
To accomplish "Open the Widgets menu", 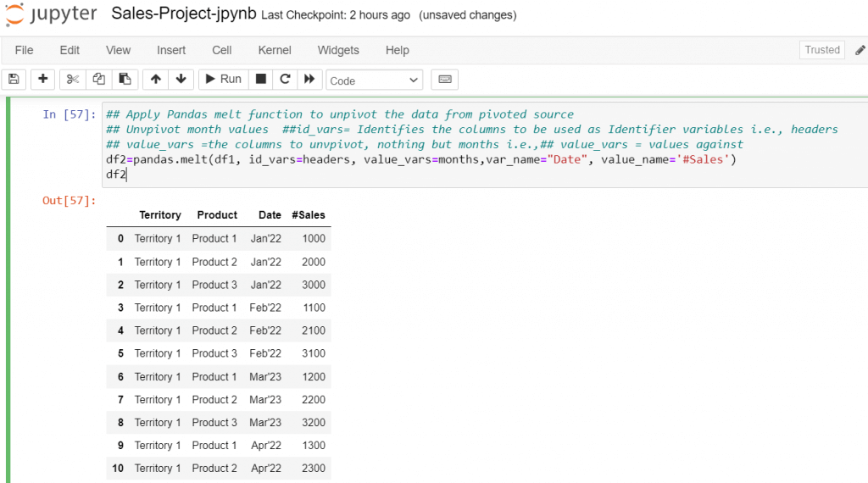I will [338, 50].
